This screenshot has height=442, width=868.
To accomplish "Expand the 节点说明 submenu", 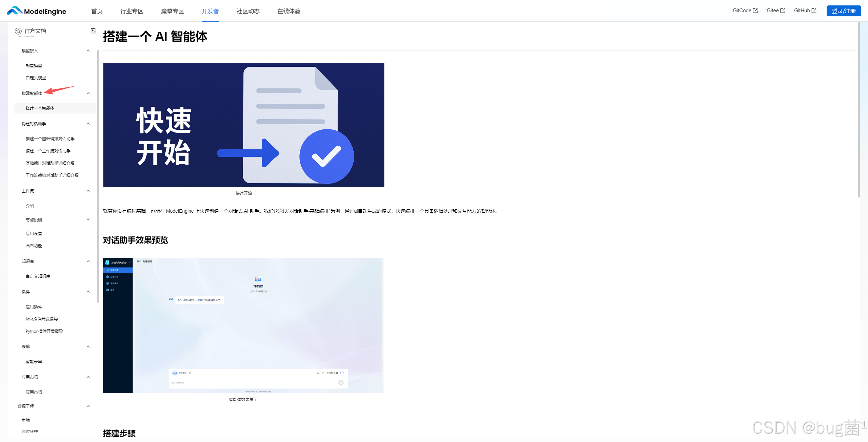I will [88, 219].
